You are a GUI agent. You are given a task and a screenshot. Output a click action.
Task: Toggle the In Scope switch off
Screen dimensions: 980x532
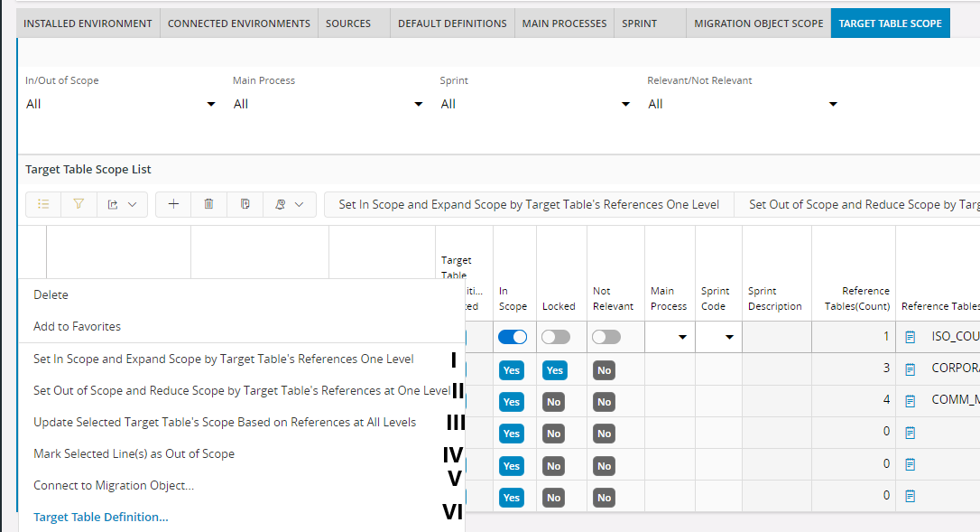[x=513, y=337]
